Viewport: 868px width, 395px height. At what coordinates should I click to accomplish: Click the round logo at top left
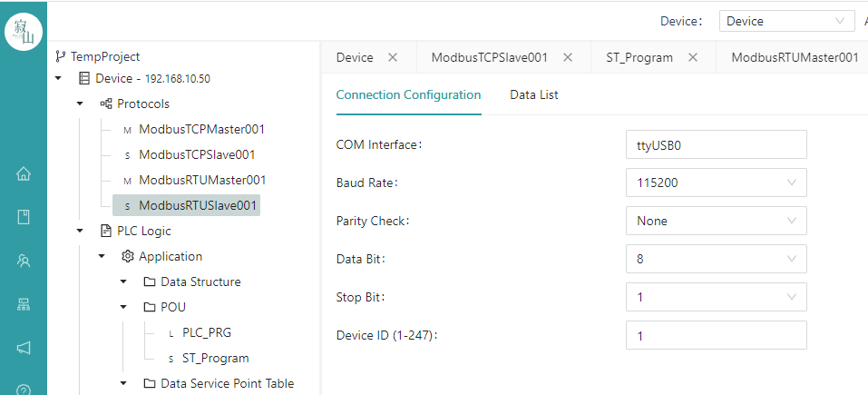[24, 32]
